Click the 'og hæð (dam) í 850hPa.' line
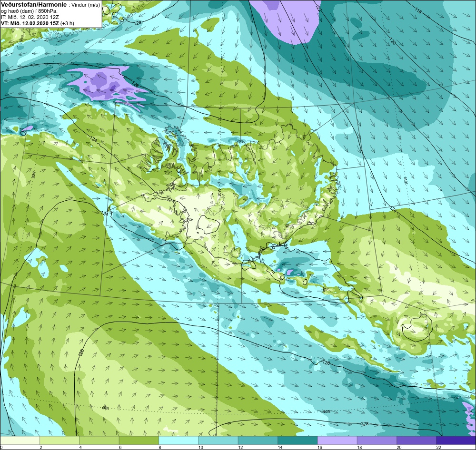The image size is (476, 450). pyautogui.click(x=30, y=11)
